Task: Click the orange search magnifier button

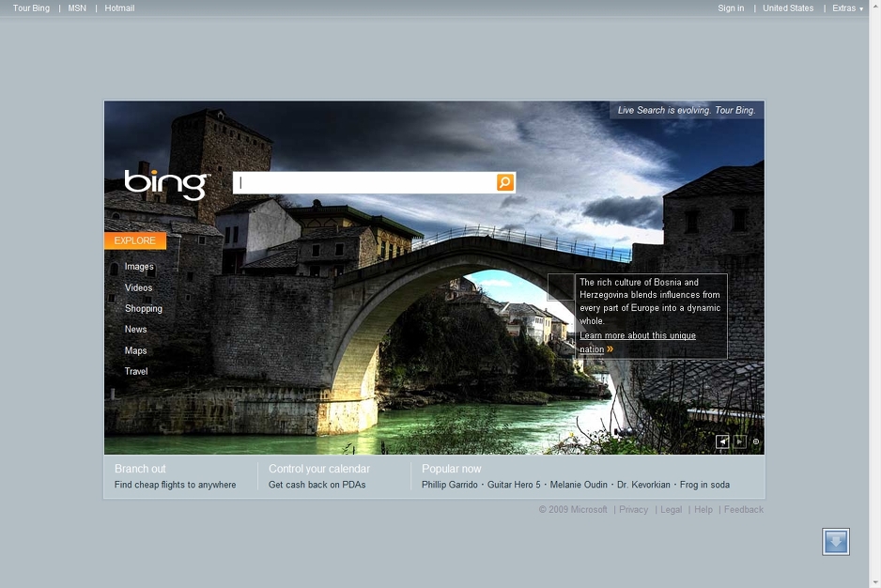Action: coord(505,182)
